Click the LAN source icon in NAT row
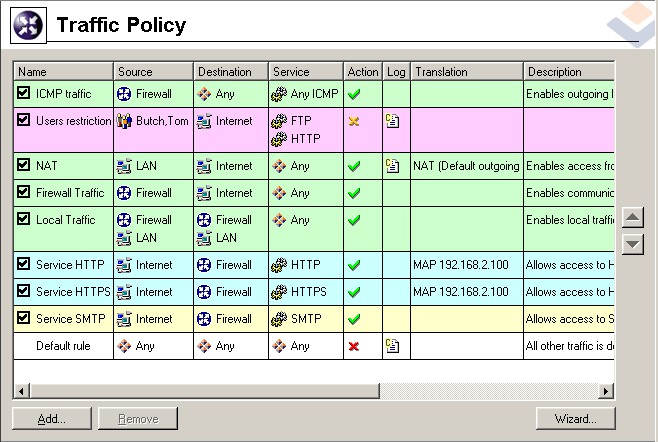Screen dimensions: 658x442 point(124,166)
